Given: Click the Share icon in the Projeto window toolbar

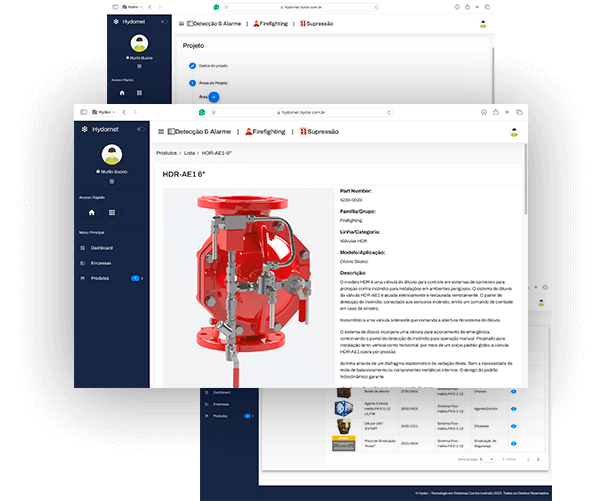Looking at the screenshot, I should coord(467,7).
